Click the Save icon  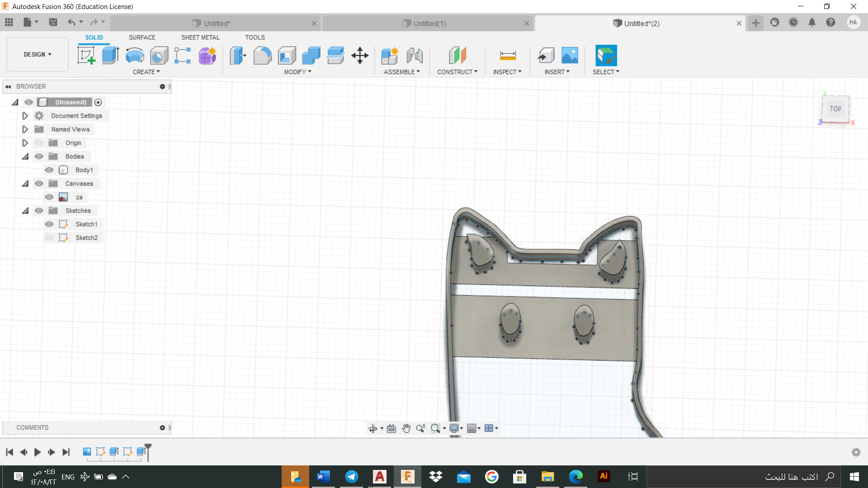(x=53, y=22)
